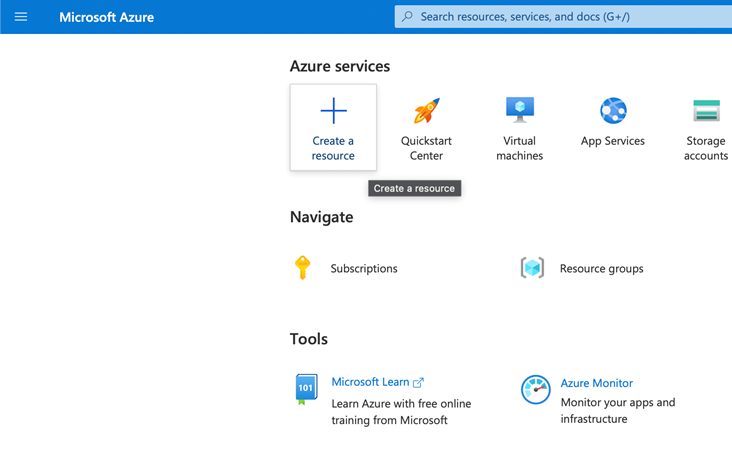Go to Microsoft Azure home title
This screenshot has width=732, height=462.
(106, 17)
